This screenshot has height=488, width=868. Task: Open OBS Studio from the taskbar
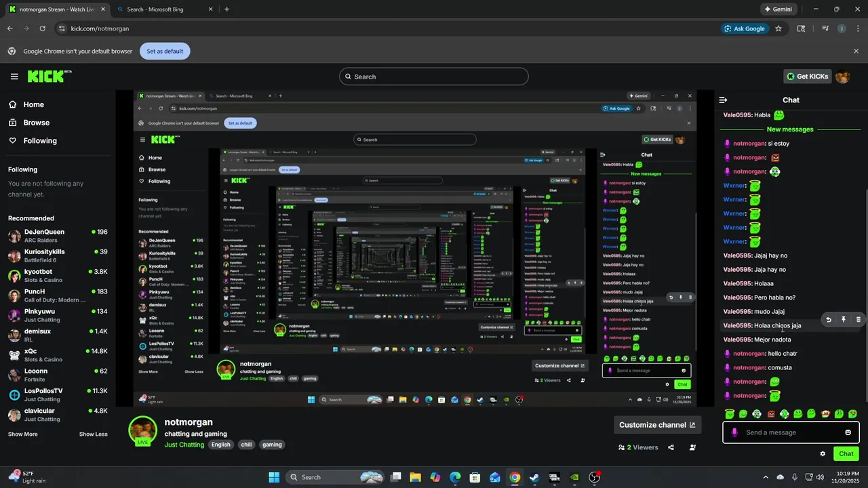(x=595, y=477)
